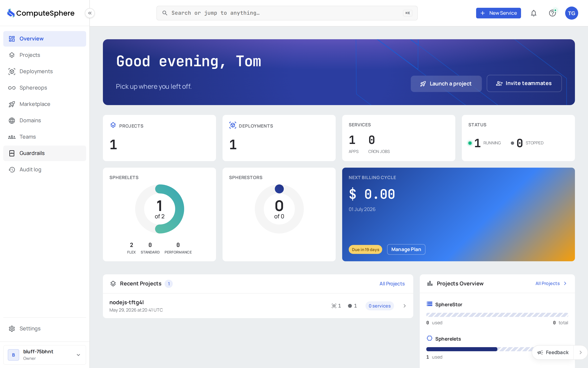Click the SphereStor usage progress bar

click(x=497, y=315)
